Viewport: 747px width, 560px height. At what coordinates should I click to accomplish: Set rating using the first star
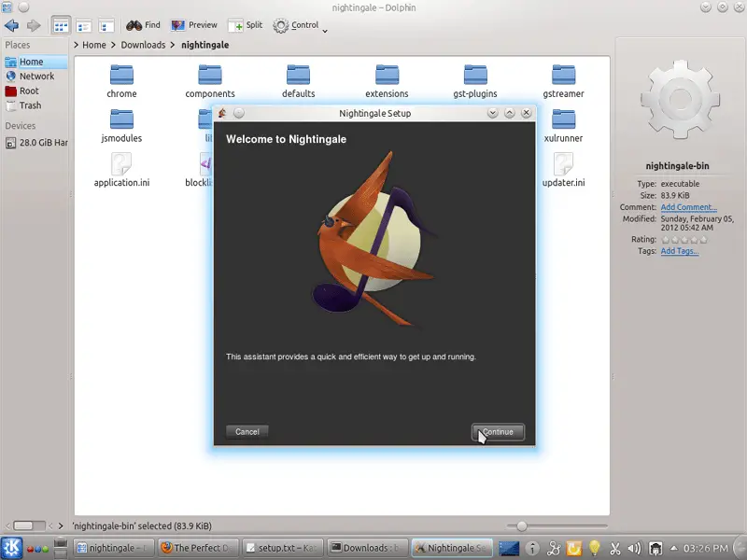coord(666,240)
